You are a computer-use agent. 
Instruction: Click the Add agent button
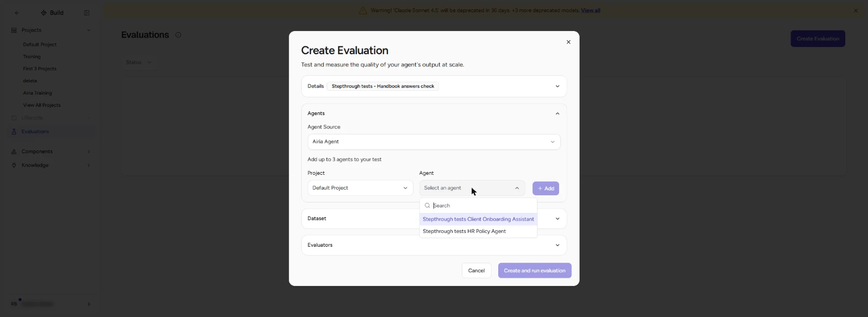(x=546, y=188)
